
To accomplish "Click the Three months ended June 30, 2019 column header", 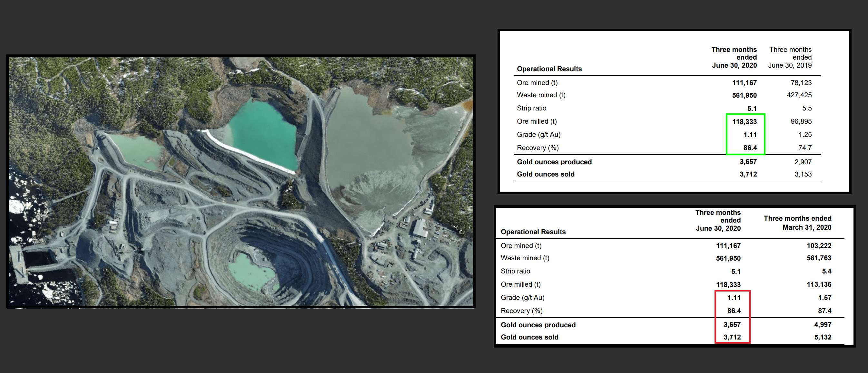I will (x=790, y=57).
